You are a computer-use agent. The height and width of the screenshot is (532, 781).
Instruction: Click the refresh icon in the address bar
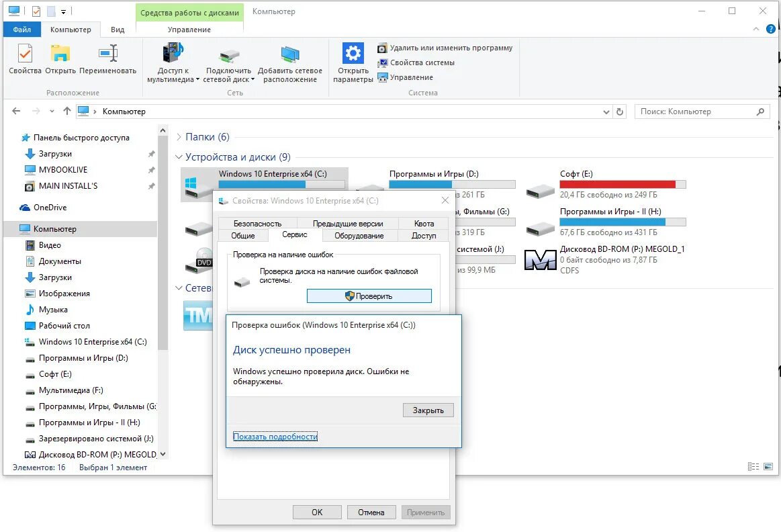click(619, 111)
